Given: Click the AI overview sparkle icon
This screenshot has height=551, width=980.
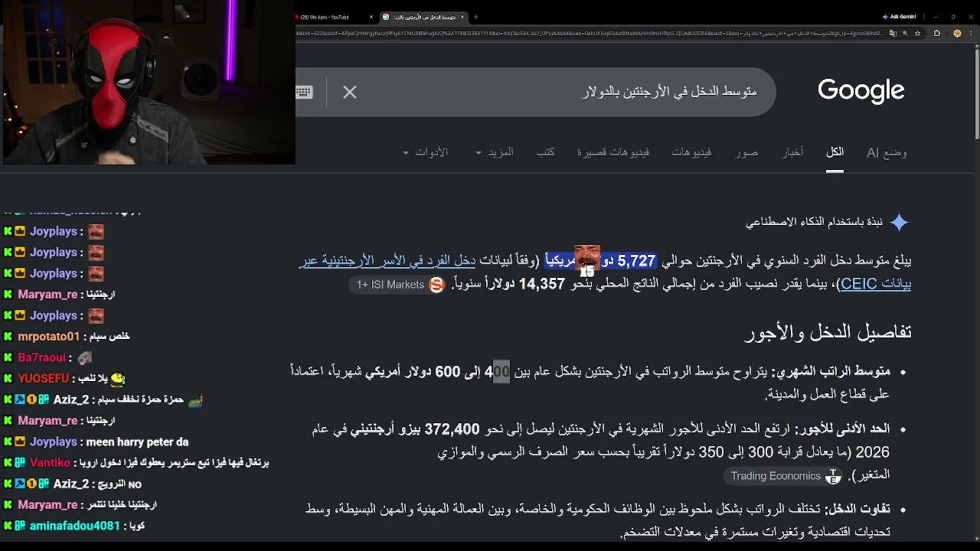Looking at the screenshot, I should (900, 223).
